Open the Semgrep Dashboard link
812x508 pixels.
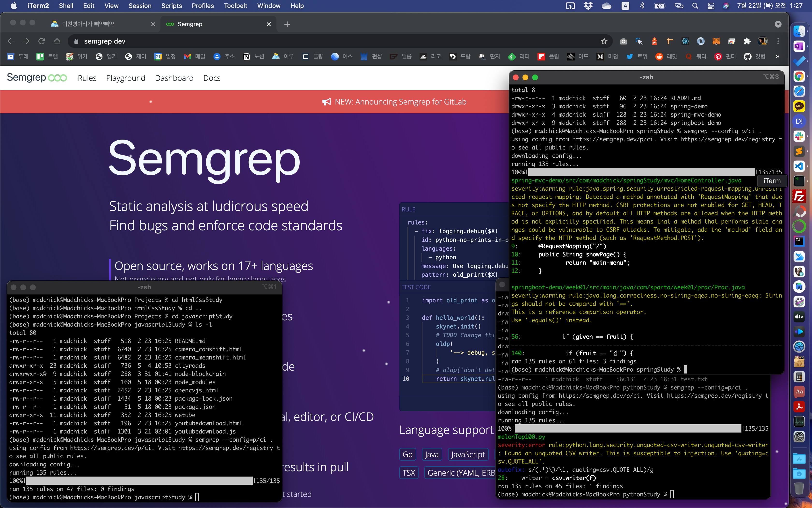[x=174, y=78]
